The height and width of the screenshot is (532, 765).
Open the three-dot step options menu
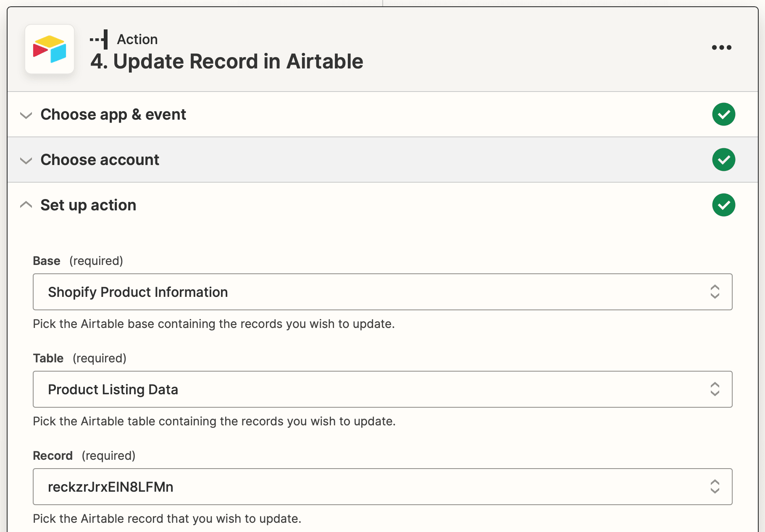tap(721, 47)
